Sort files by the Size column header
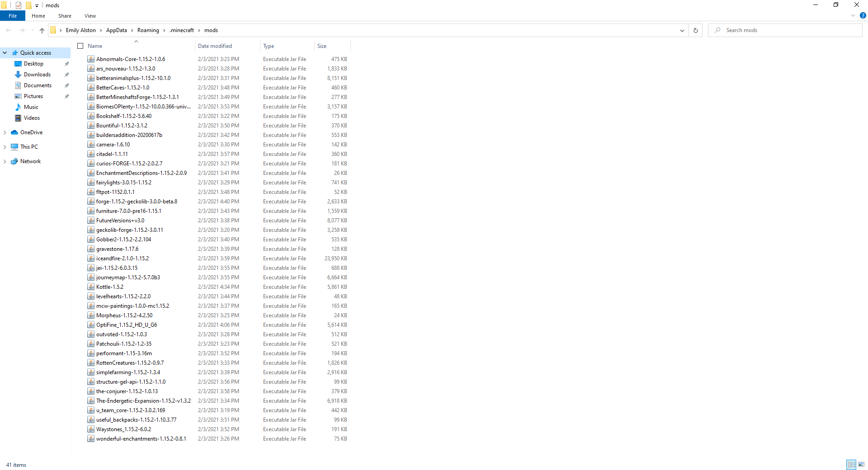The width and height of the screenshot is (868, 470). [x=332, y=46]
